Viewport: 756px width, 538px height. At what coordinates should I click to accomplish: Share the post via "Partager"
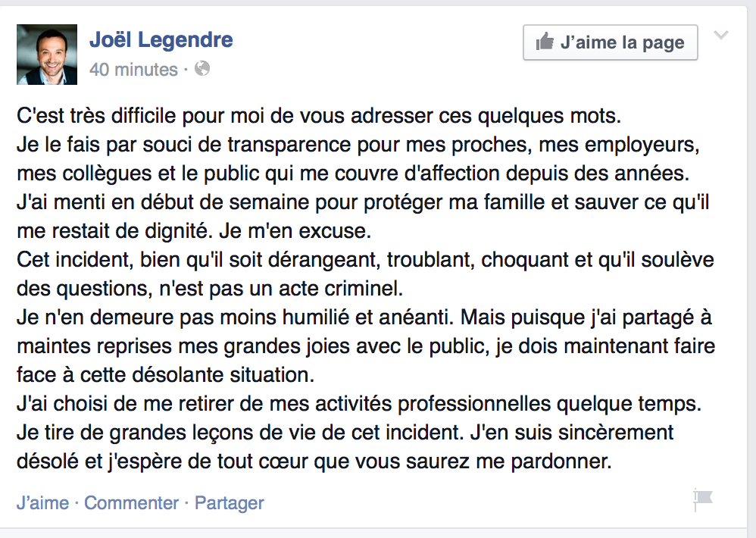tap(229, 503)
